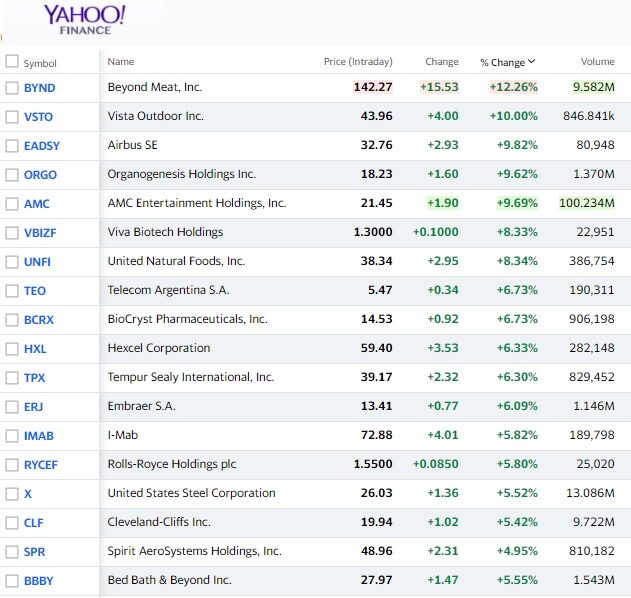Image resolution: width=631 pixels, height=598 pixels.
Task: Enable the TEO row checkbox
Action: (12, 291)
